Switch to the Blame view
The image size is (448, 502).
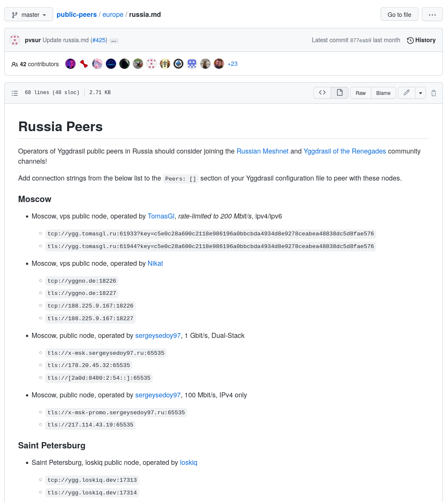point(383,93)
